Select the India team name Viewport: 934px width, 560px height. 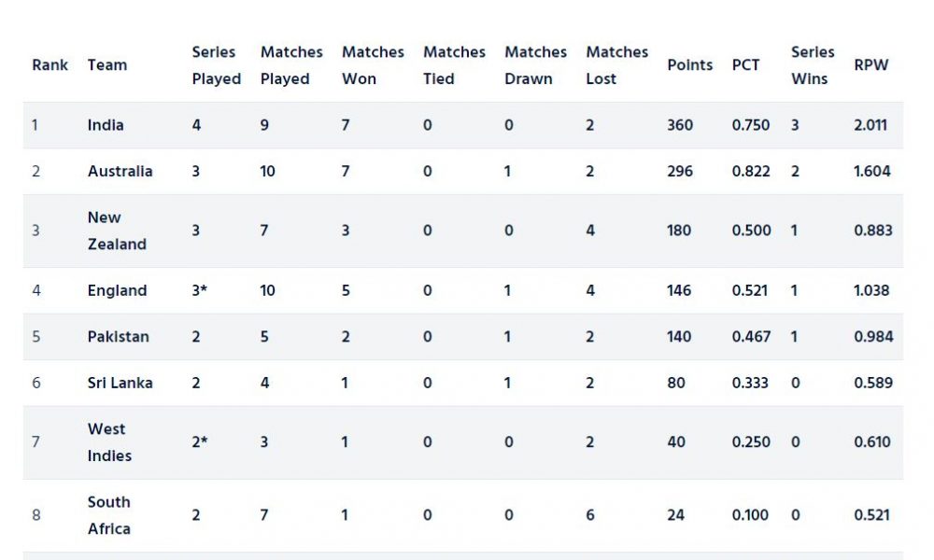[x=106, y=125]
